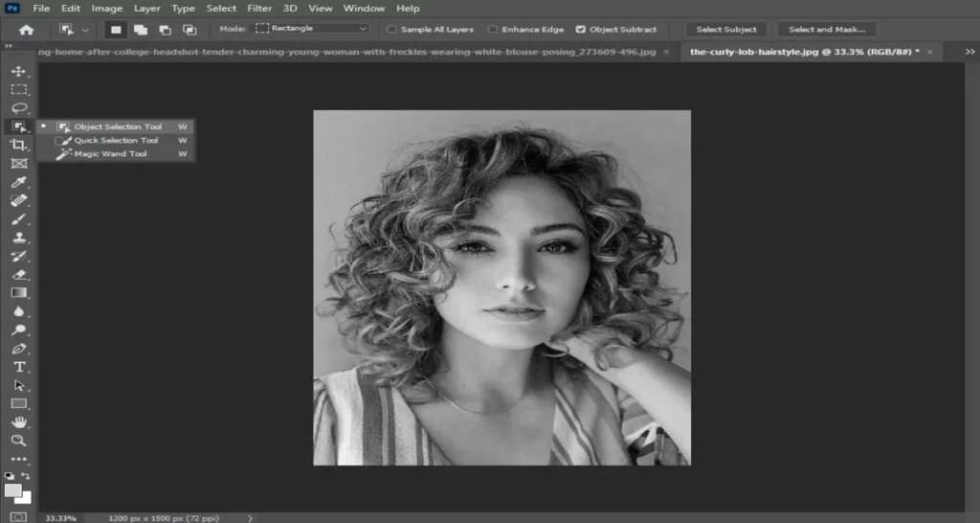Viewport: 980px width, 523px height.
Task: Click the Select and Mask button
Action: coord(827,30)
